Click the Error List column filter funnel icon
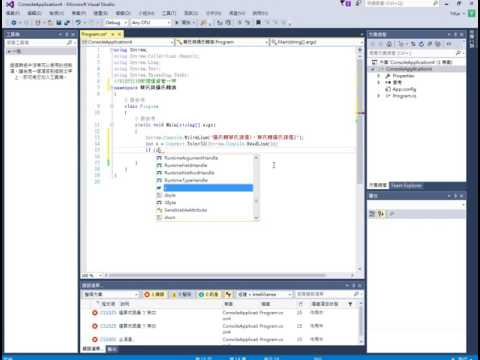 [x=350, y=304]
